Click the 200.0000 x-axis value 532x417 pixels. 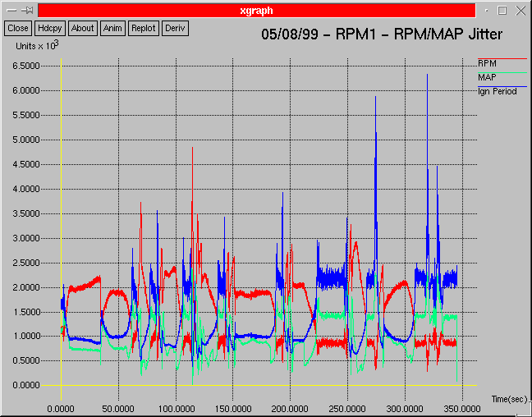point(290,409)
